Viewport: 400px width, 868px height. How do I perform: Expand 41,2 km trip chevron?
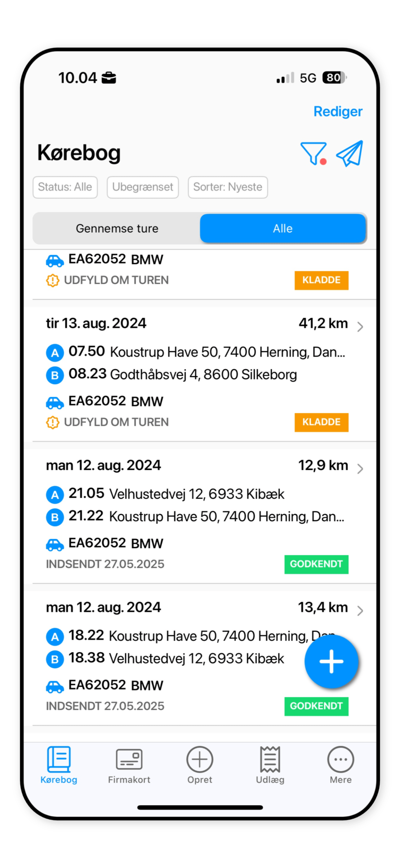coord(360,327)
